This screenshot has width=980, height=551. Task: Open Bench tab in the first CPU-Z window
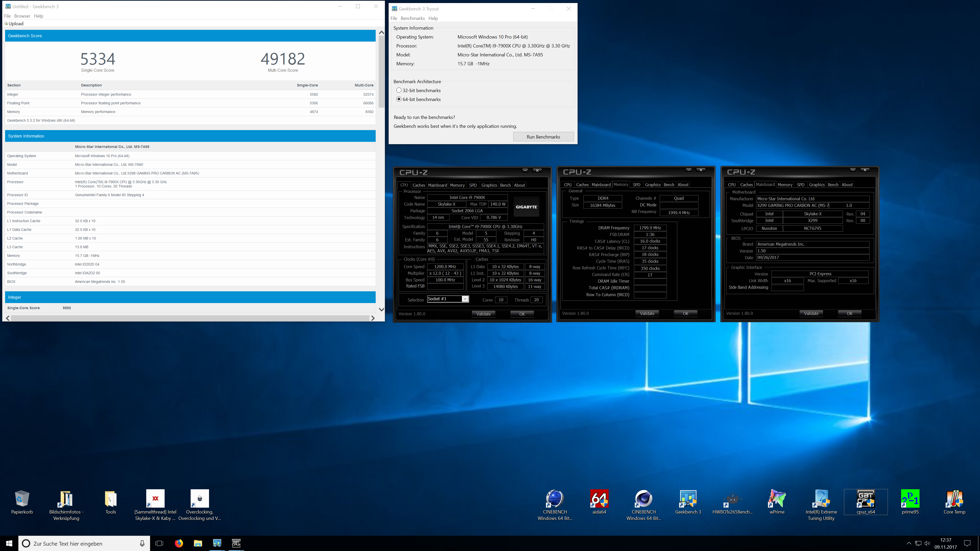(505, 185)
